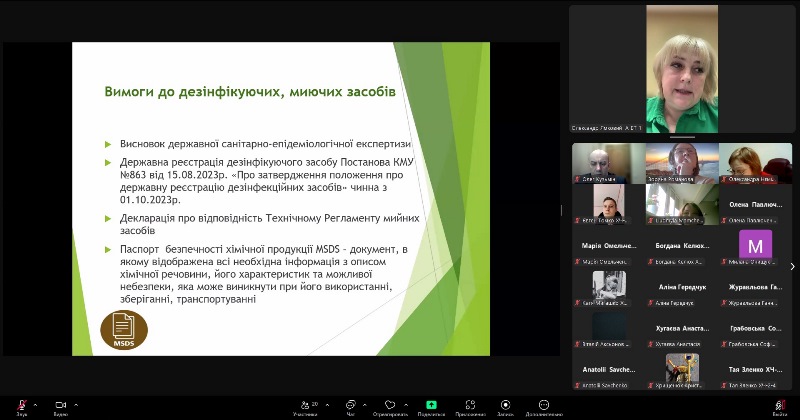Image resolution: width=800 pixels, height=420 pixels.
Task: Turn on the video camera
Action: click(60, 405)
